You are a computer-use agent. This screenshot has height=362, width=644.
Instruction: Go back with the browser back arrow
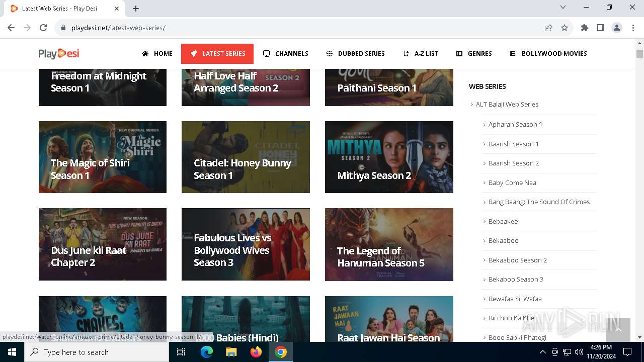pos(11,28)
